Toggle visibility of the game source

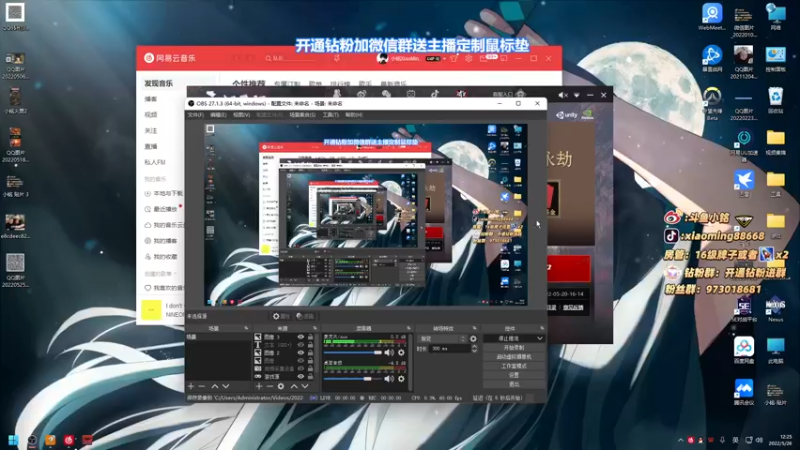tap(301, 377)
